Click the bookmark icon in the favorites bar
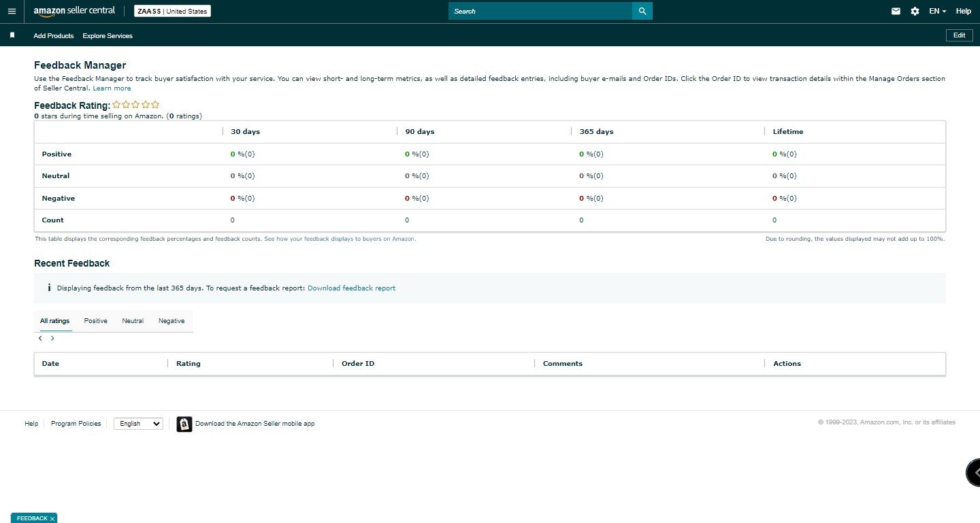The height and width of the screenshot is (523, 980). [12, 35]
